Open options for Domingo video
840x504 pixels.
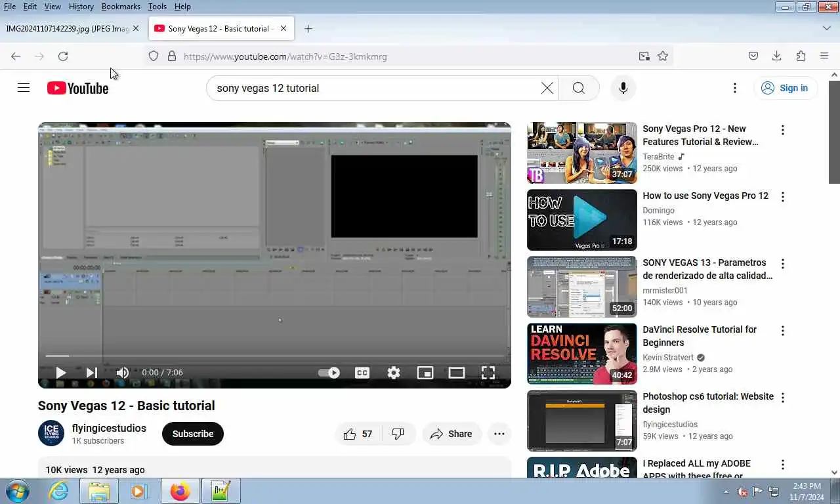pyautogui.click(x=782, y=197)
